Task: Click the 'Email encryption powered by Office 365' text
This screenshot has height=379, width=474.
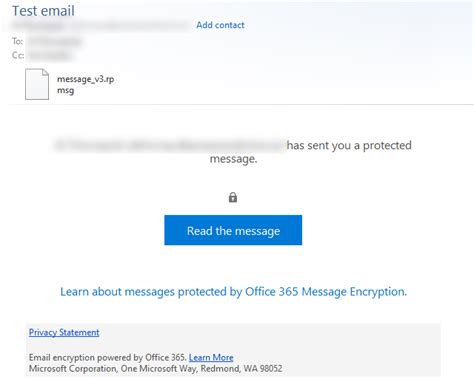Action: 107,357
